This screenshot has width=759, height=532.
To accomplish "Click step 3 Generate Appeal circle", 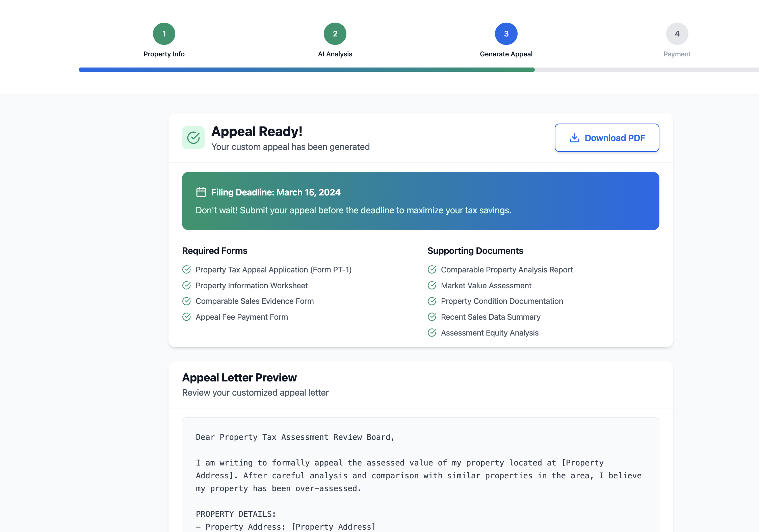I will (x=506, y=34).
